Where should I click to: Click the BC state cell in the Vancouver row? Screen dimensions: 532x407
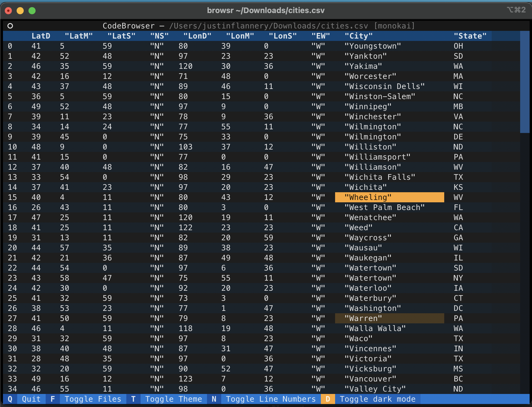tap(458, 379)
